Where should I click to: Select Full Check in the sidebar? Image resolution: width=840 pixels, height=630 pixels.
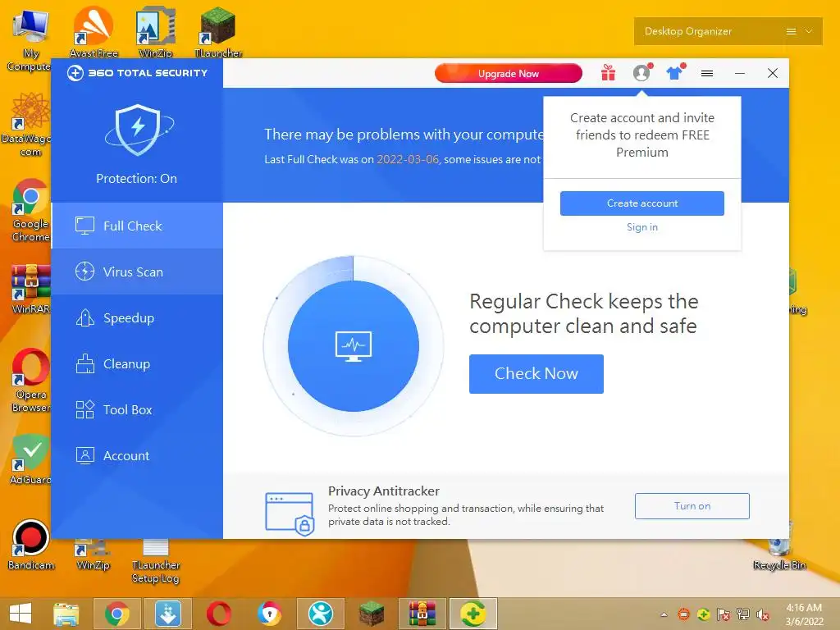pos(137,226)
